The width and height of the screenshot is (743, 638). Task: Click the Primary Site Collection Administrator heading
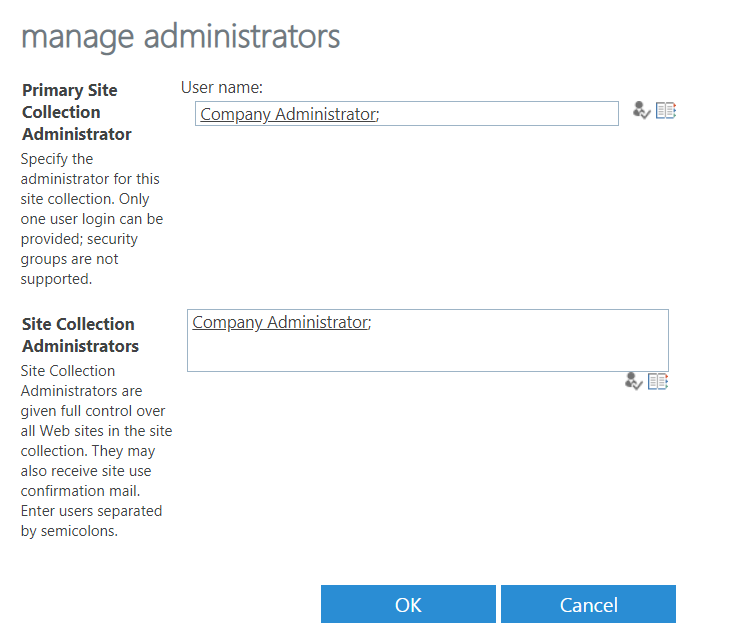coord(76,112)
